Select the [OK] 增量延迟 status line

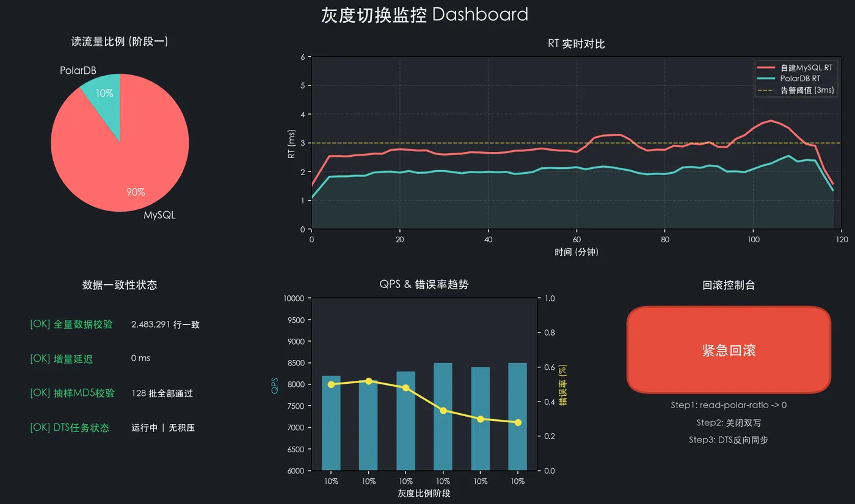click(61, 359)
